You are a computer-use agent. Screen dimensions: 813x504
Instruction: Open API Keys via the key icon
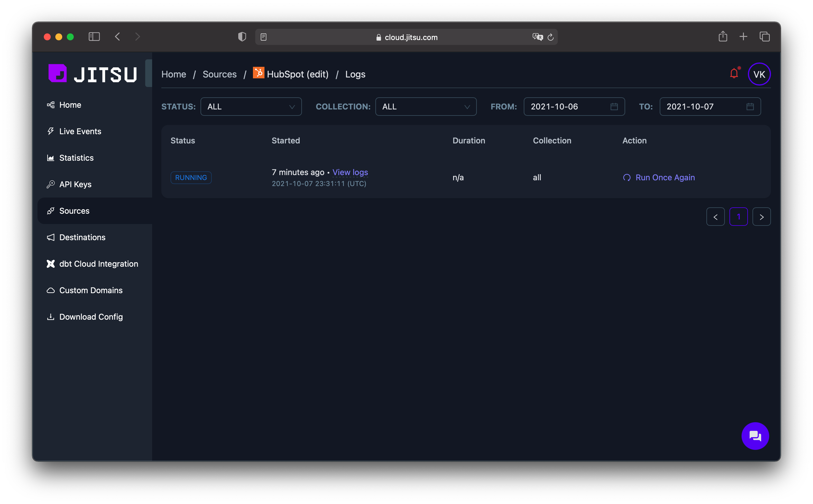pos(51,184)
